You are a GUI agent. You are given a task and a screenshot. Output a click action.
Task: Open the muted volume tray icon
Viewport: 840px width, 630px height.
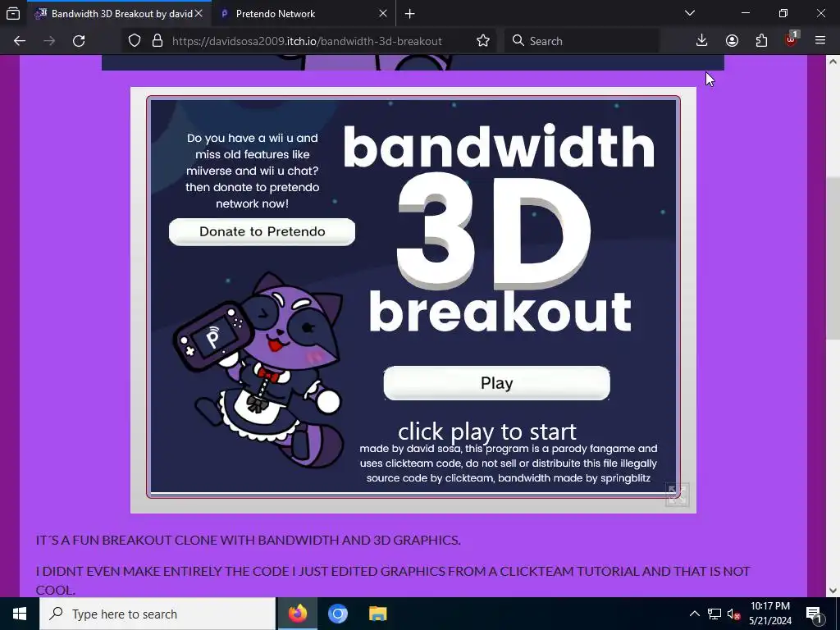tap(734, 614)
